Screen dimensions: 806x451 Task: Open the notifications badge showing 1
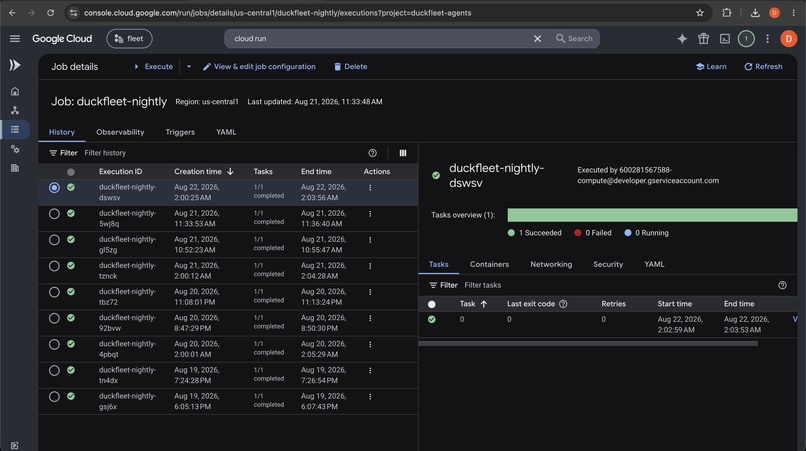746,39
